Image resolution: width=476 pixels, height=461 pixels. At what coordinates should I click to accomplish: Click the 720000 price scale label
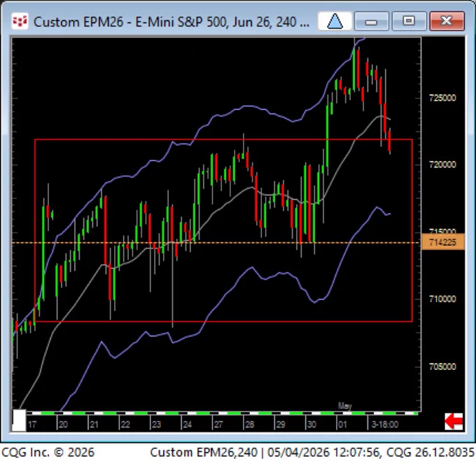click(x=442, y=165)
